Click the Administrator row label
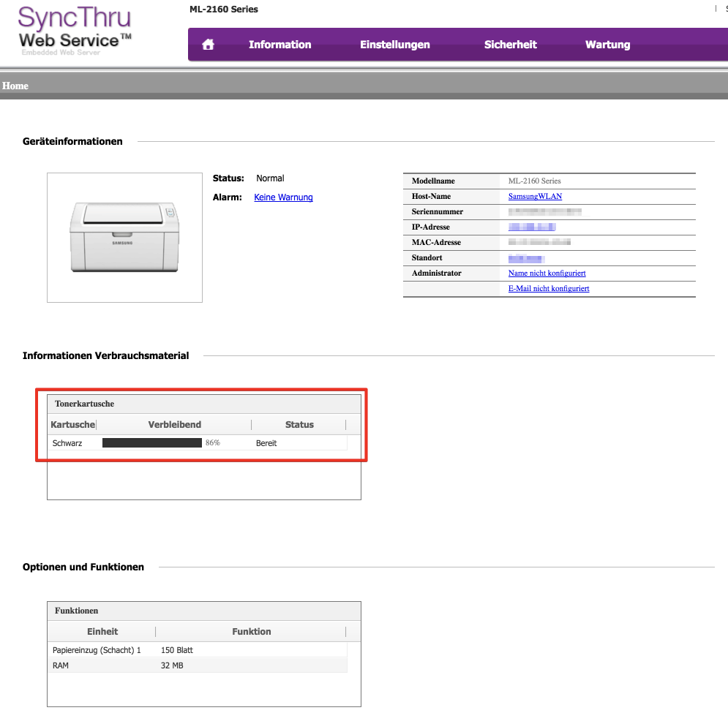The width and height of the screenshot is (728, 713). tap(436, 273)
